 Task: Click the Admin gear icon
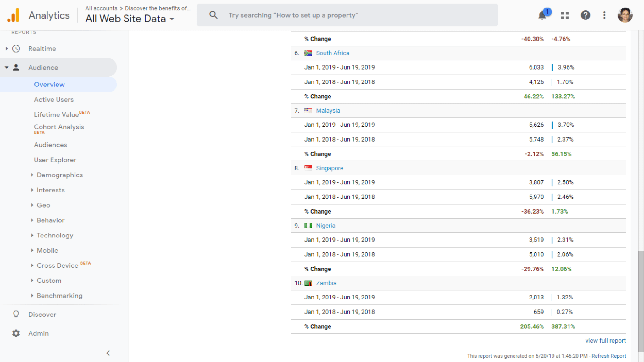click(x=16, y=333)
